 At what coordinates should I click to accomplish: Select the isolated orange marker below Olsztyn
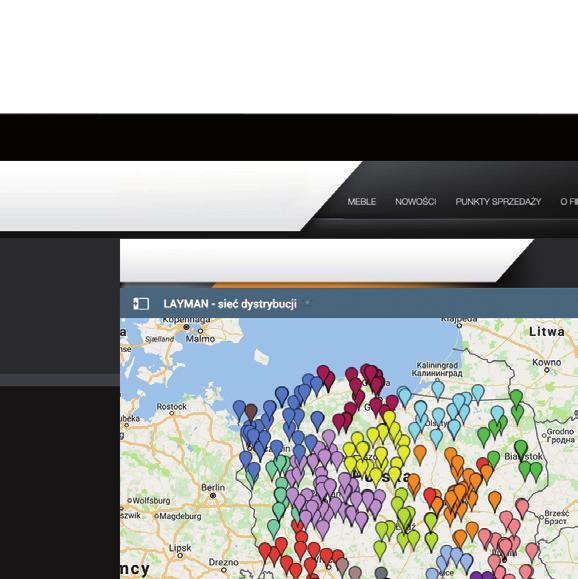coord(420,454)
